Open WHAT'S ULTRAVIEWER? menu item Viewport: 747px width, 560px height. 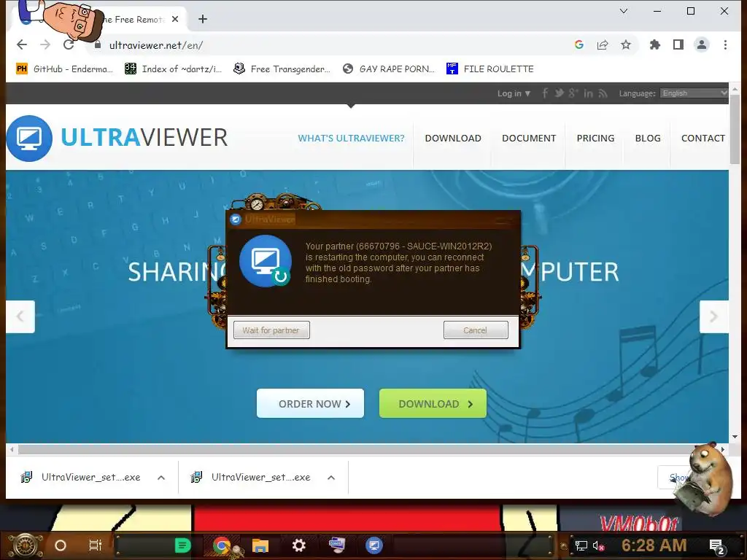[x=351, y=138]
